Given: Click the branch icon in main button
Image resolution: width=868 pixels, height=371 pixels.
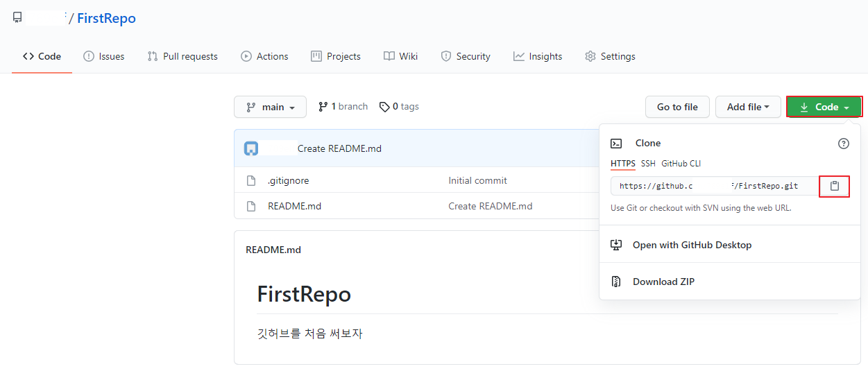Looking at the screenshot, I should tap(250, 107).
